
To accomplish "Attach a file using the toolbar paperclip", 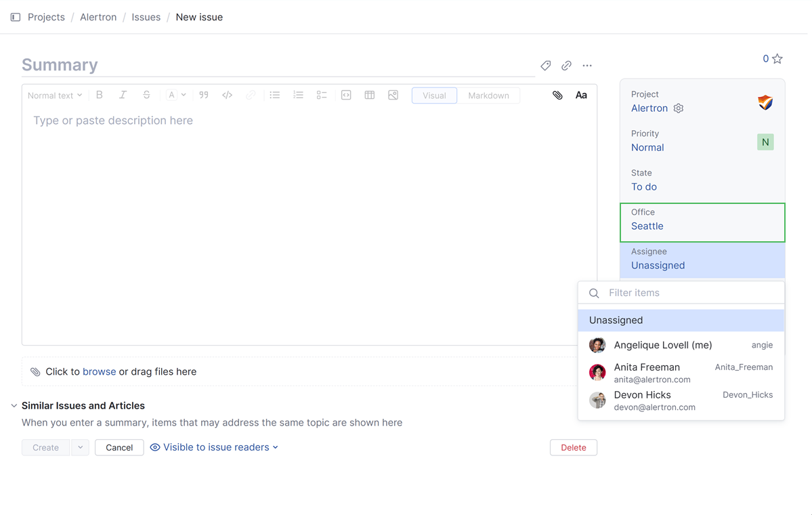I will pyautogui.click(x=557, y=95).
